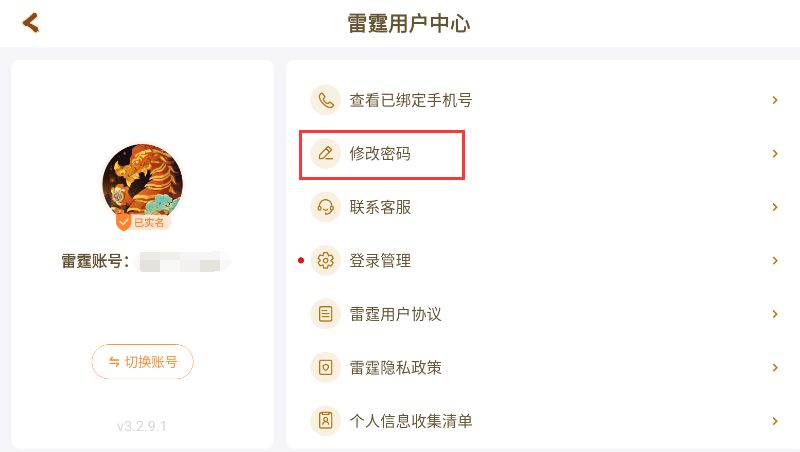Click the red notification dot beside 登录管理
This screenshot has height=452, width=800.
[301, 261]
